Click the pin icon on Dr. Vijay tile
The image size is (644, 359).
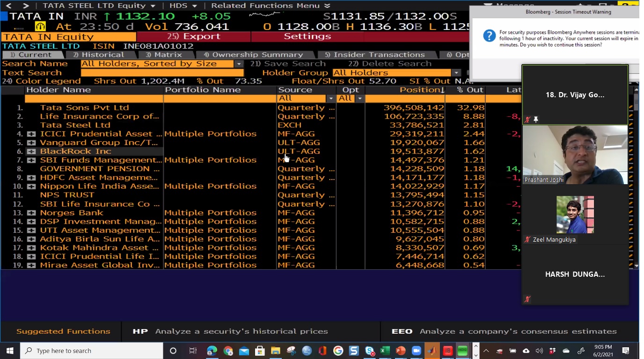point(536,120)
